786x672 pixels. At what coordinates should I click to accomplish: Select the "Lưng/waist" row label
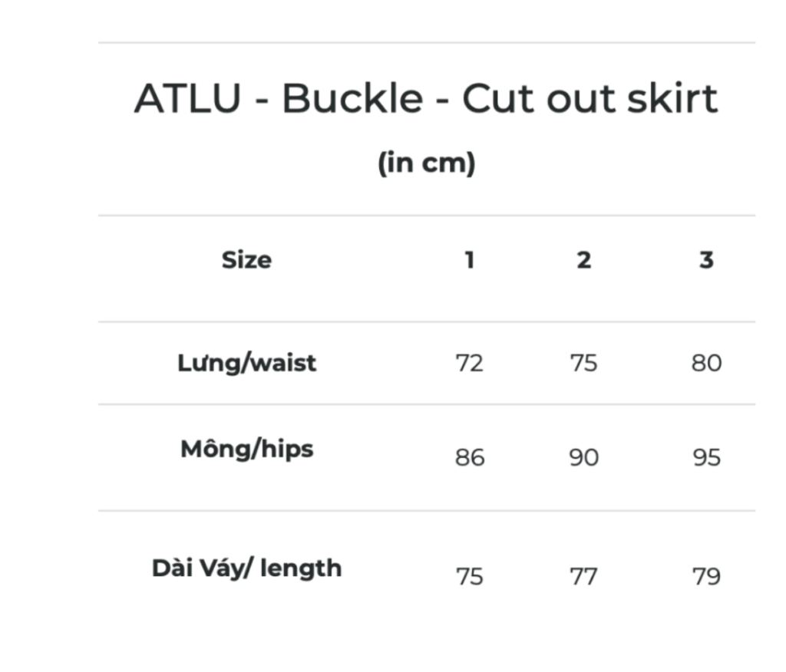(246, 362)
